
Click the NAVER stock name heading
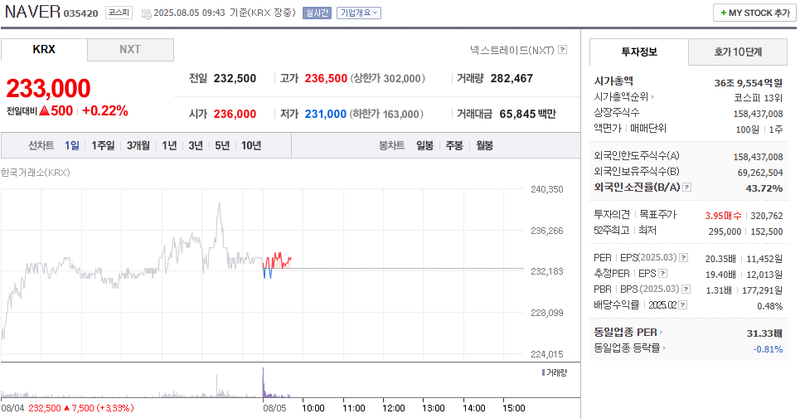click(33, 11)
